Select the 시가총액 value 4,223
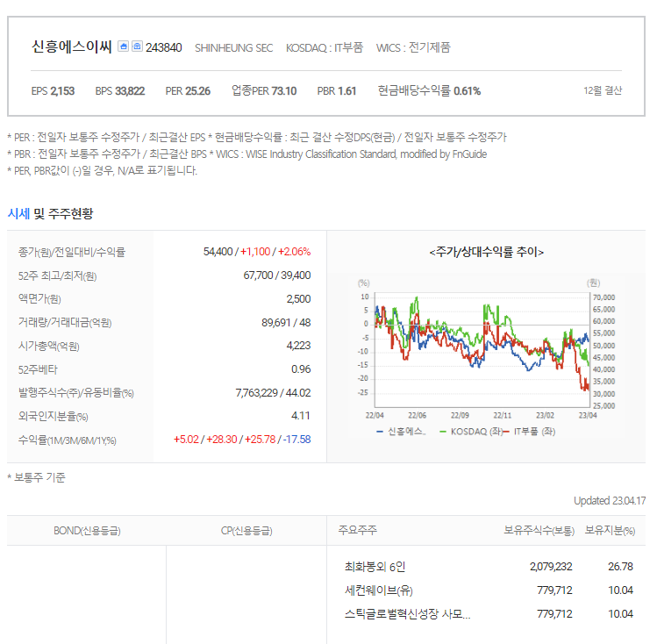Viewport: 657px width, 644px height. (298, 346)
